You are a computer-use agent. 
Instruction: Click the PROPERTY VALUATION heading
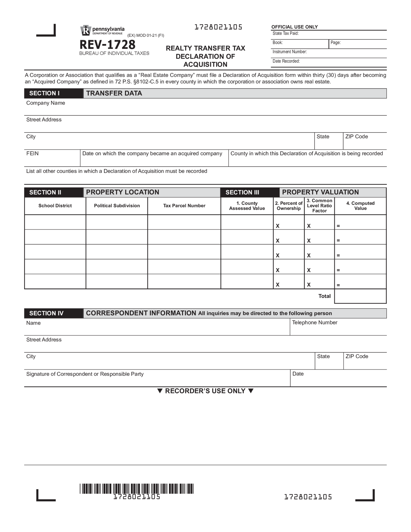click(x=320, y=192)
